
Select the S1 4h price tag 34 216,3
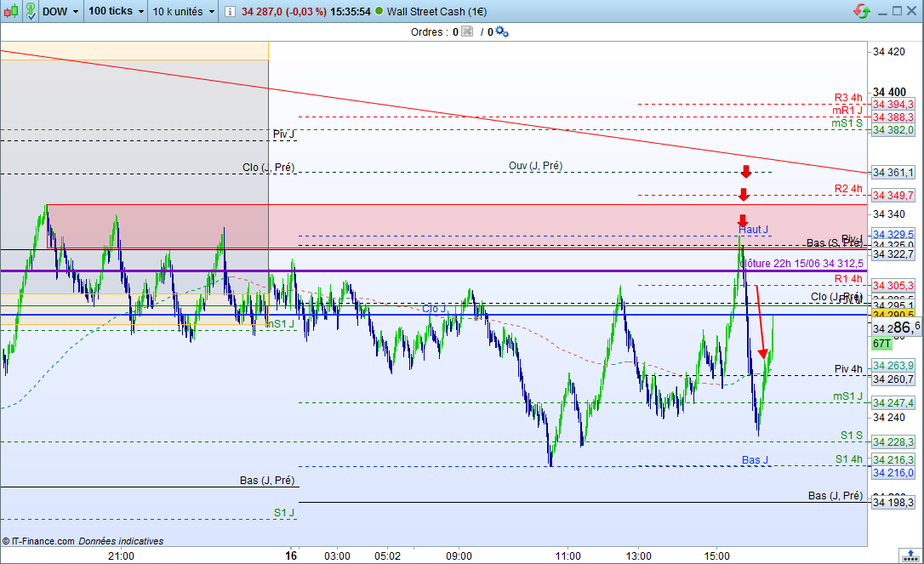893,459
